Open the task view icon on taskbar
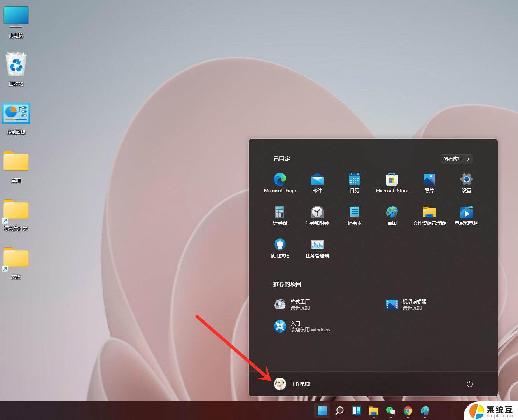This screenshot has height=420, width=518. coord(357,411)
